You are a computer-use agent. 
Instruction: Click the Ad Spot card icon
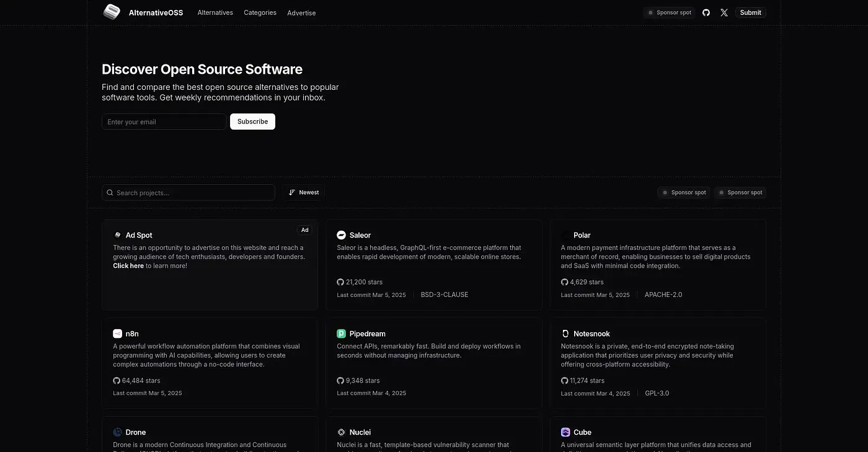[x=117, y=235]
